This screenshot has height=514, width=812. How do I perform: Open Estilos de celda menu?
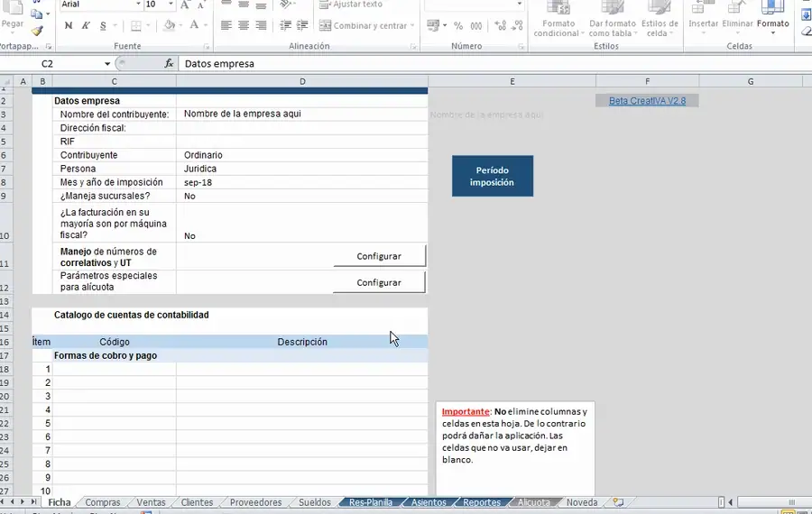[x=660, y=19]
